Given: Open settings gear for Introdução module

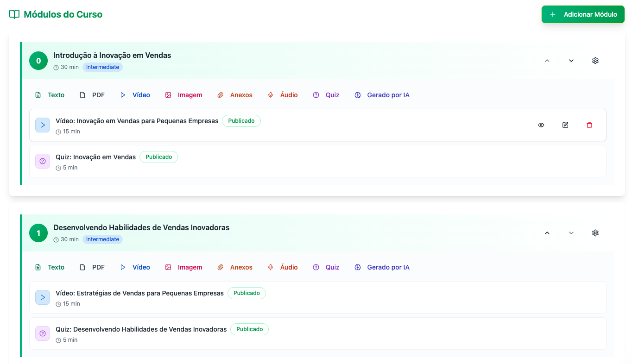Looking at the screenshot, I should pyautogui.click(x=595, y=61).
